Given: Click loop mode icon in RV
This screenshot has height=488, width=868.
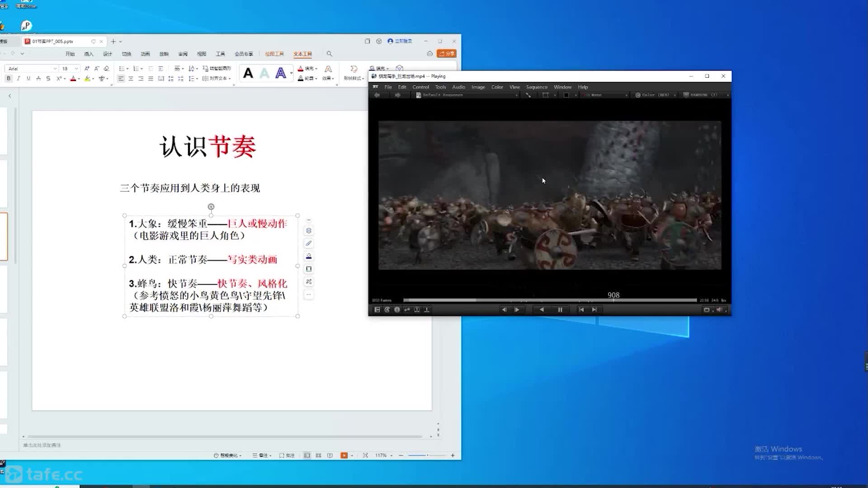Looking at the screenshot, I should pos(707,310).
